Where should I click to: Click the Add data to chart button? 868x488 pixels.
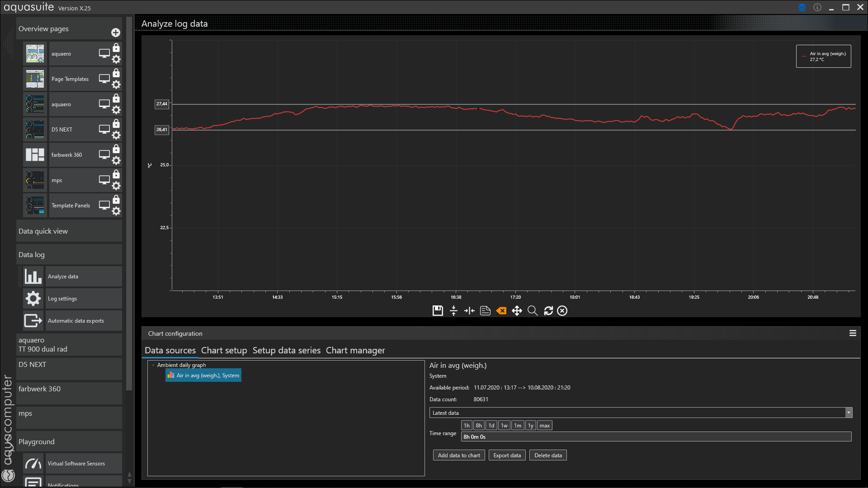[458, 455]
